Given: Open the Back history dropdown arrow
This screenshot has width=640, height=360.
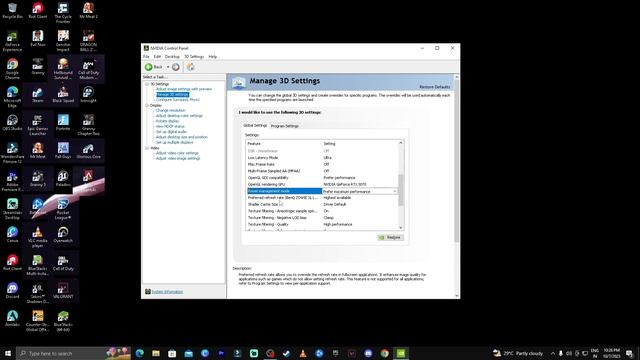Looking at the screenshot, I should [x=168, y=67].
